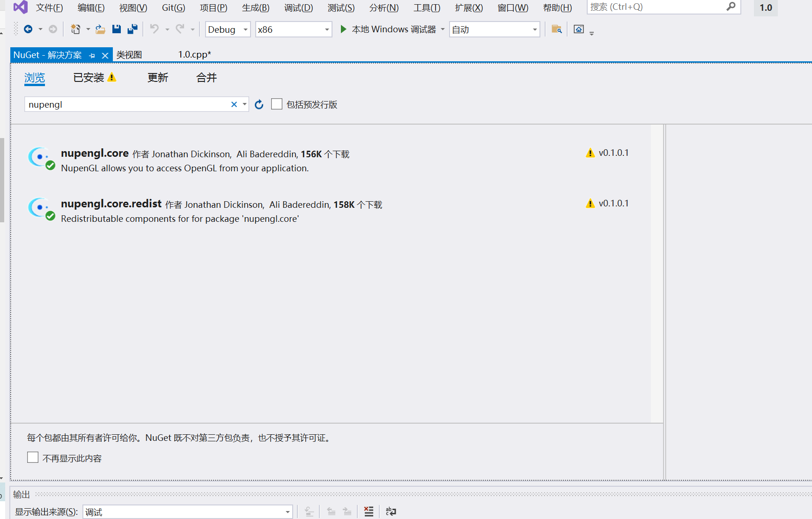Open the Edit menu
Image resolution: width=812 pixels, height=519 pixels.
point(91,7)
